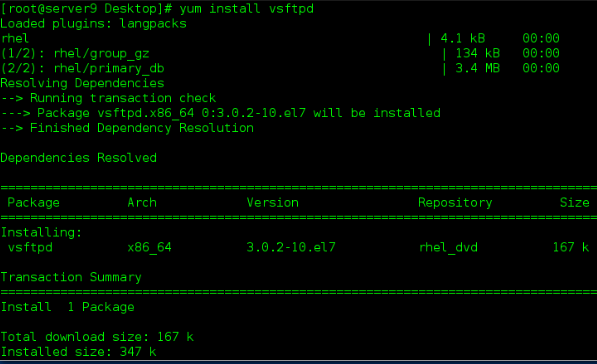This screenshot has width=597, height=364.
Task: Click the 'Install 1 Package' line
Action: 67,307
